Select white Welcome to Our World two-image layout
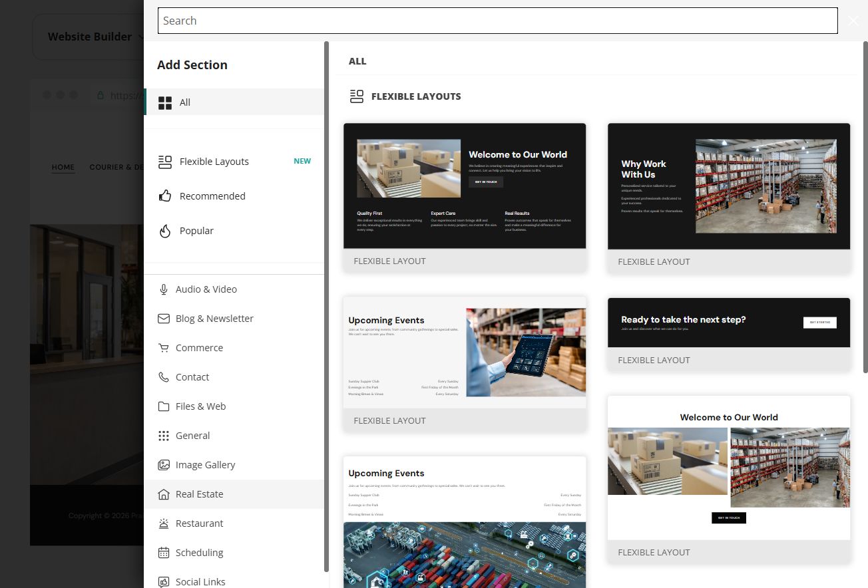This screenshot has height=588, width=868. (729, 480)
